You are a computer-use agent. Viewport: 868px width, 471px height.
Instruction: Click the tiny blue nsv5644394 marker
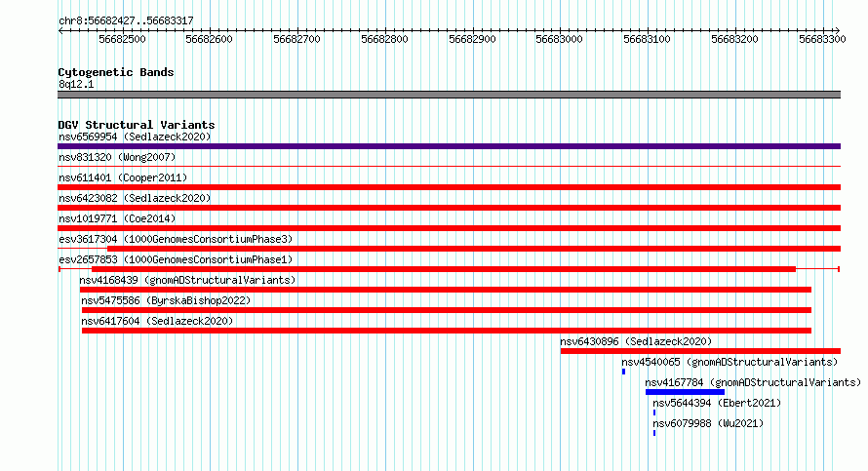654,412
